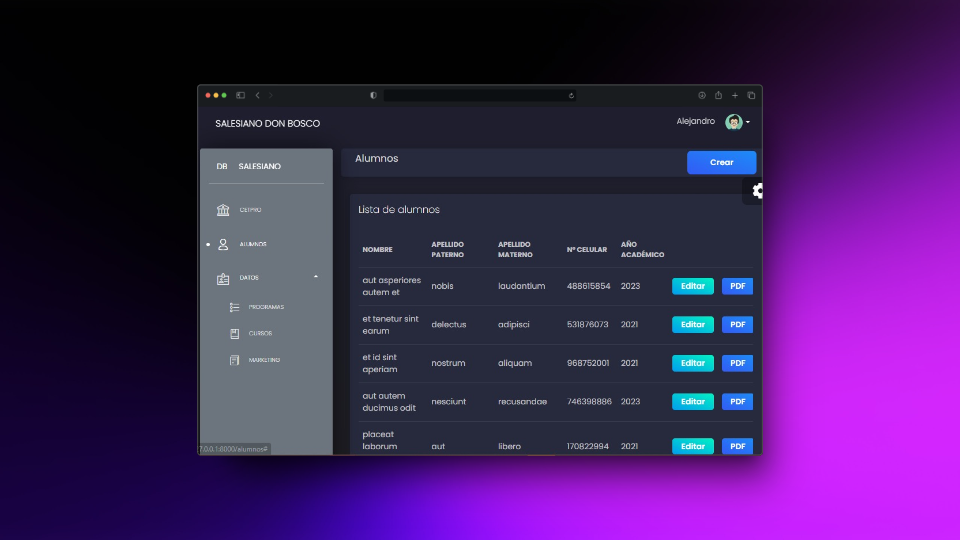Toggle the browser sidebar icon
Viewport: 960px width, 540px height.
pyautogui.click(x=241, y=96)
